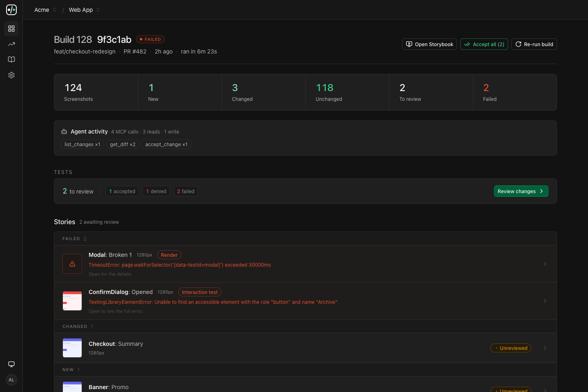Click the NEW section header
The image size is (588, 392).
305,370
